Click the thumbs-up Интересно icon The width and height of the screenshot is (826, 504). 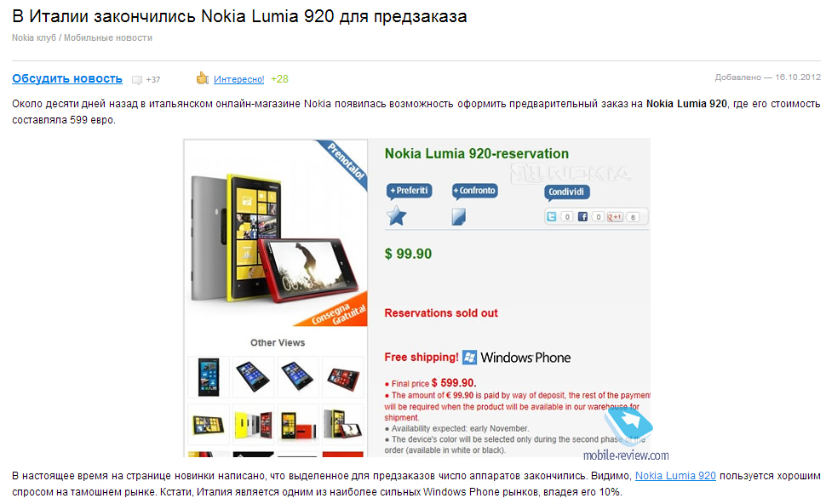pyautogui.click(x=203, y=78)
